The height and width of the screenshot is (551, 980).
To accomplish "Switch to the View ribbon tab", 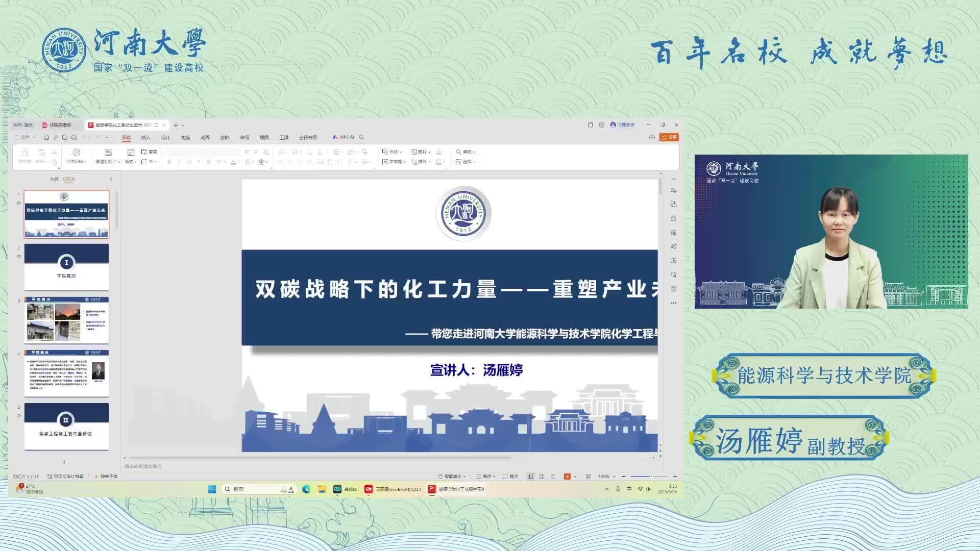I will tap(264, 138).
